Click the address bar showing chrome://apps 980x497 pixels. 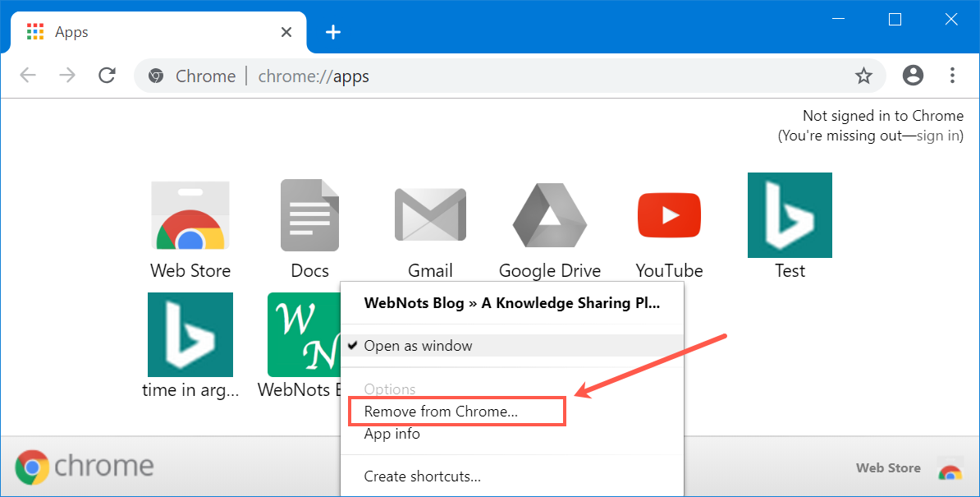point(492,76)
